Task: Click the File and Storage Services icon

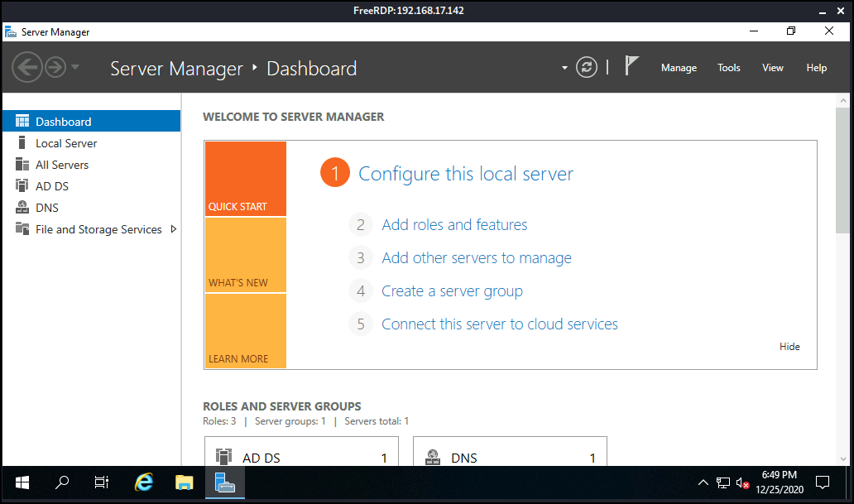Action: pyautogui.click(x=22, y=229)
